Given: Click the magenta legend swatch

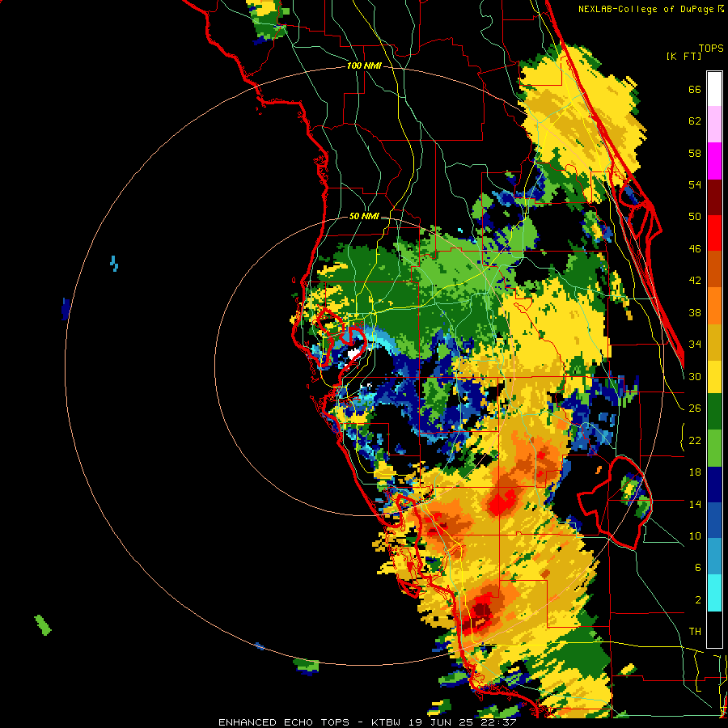Looking at the screenshot, I should [714, 161].
